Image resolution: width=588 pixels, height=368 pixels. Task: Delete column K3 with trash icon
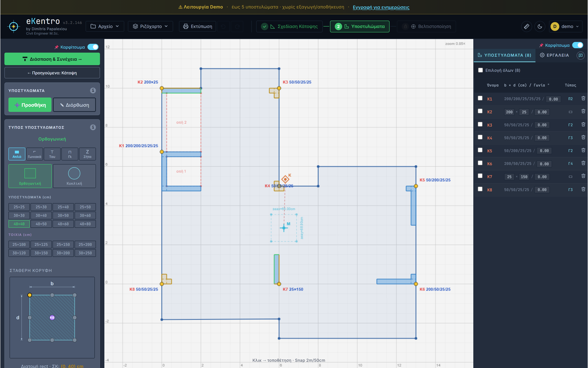pyautogui.click(x=583, y=124)
